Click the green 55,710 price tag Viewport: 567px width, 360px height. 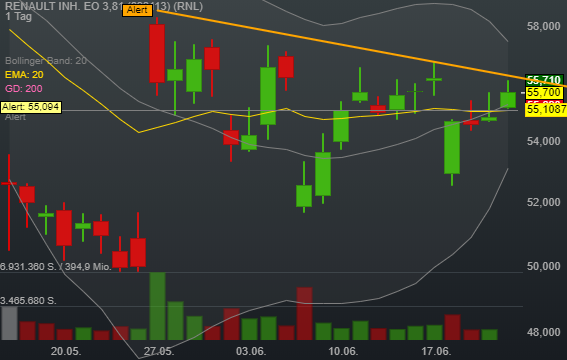(x=544, y=80)
